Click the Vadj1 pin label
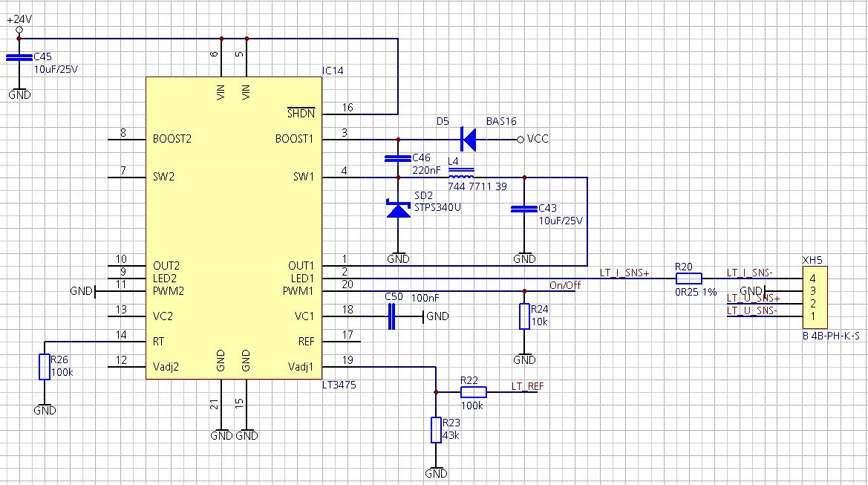Image resolution: width=868 pixels, height=485 pixels. coord(301,366)
